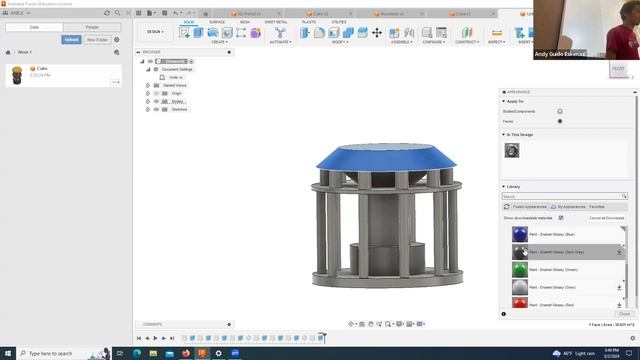Click the refresh icon beside Fusion Appearances
The width and height of the screenshot is (640, 360).
click(x=507, y=207)
